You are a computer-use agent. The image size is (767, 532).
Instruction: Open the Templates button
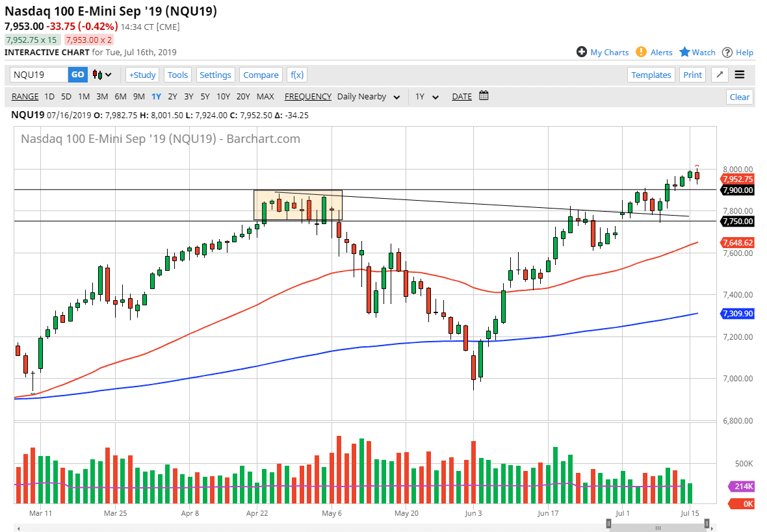pyautogui.click(x=651, y=75)
